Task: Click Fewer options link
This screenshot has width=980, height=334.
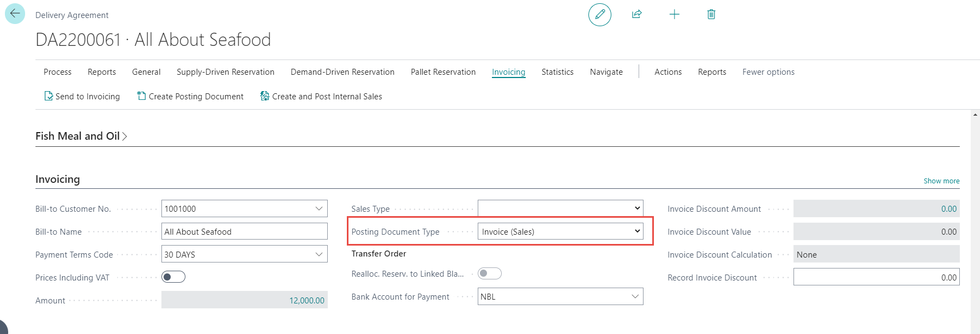Action: click(x=768, y=72)
